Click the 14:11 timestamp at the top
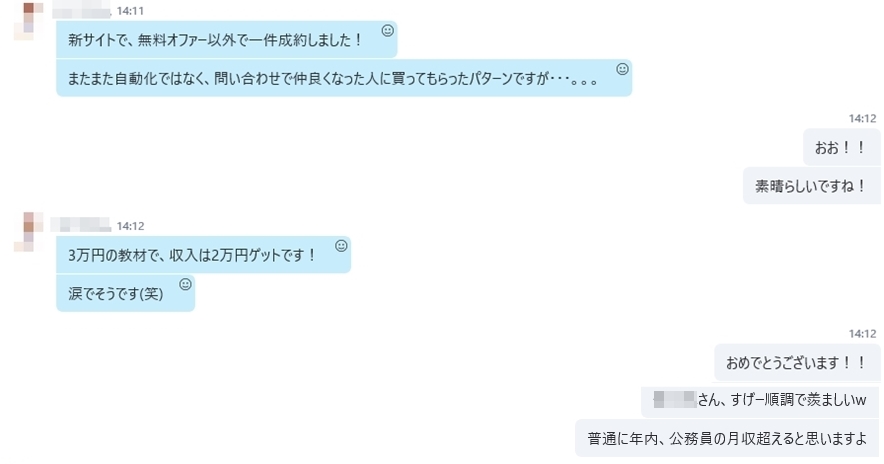Viewport: 884px width, 464px height. [x=130, y=11]
